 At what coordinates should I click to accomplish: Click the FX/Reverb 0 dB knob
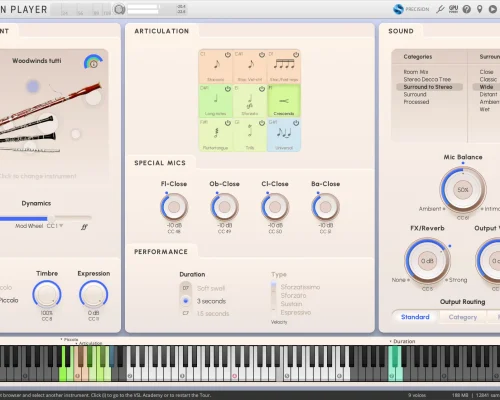(427, 261)
